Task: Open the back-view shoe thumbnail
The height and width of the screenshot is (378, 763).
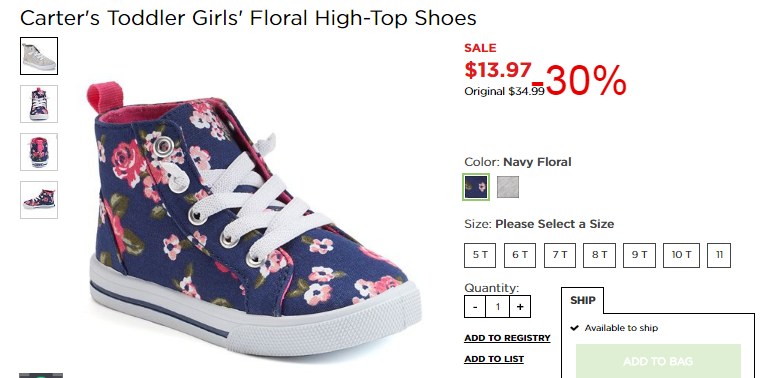Action: click(x=39, y=152)
